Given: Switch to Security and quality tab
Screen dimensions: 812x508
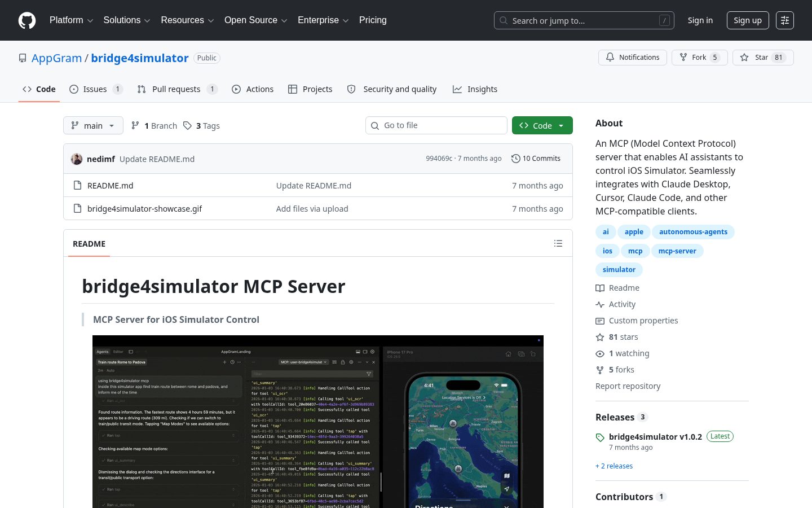Looking at the screenshot, I should point(392,89).
